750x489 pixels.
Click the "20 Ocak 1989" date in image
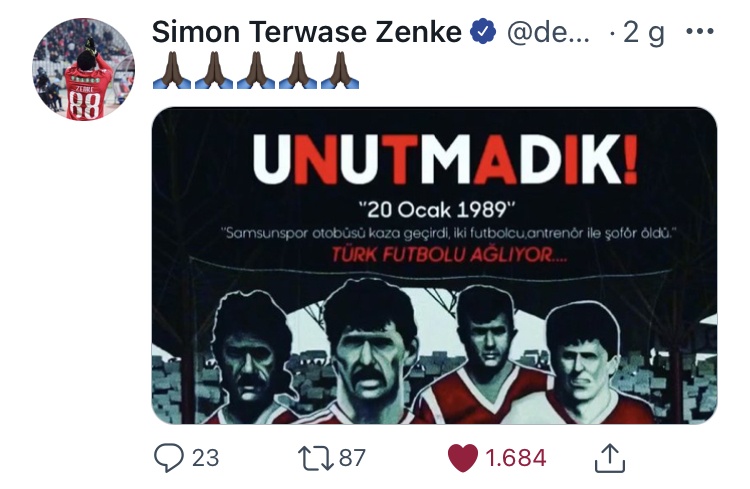point(437,210)
